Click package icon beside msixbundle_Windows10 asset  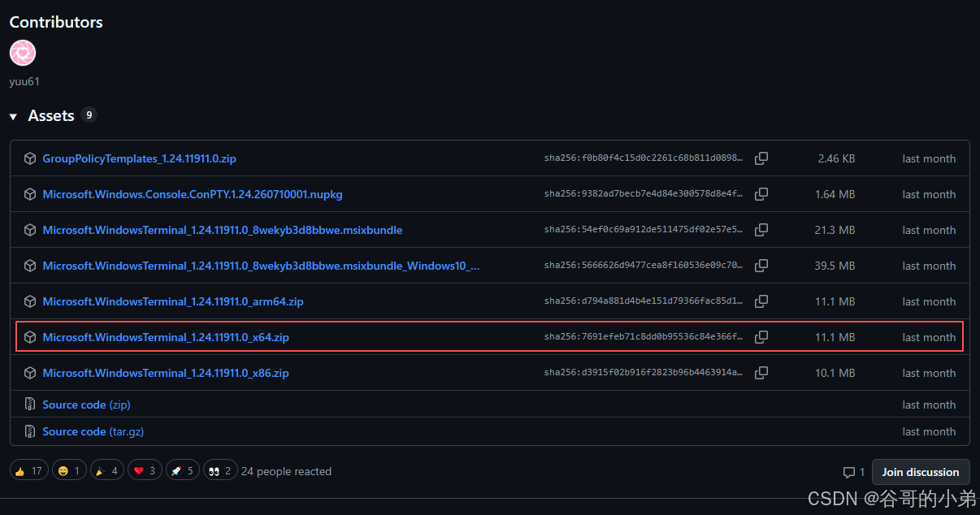pos(30,266)
